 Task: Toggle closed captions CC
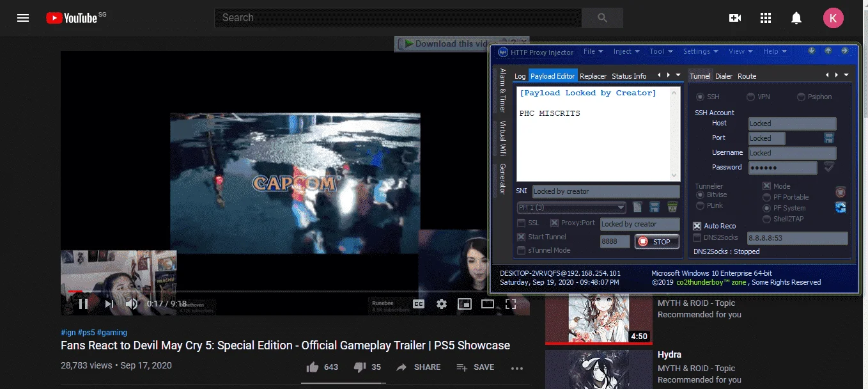pyautogui.click(x=419, y=304)
